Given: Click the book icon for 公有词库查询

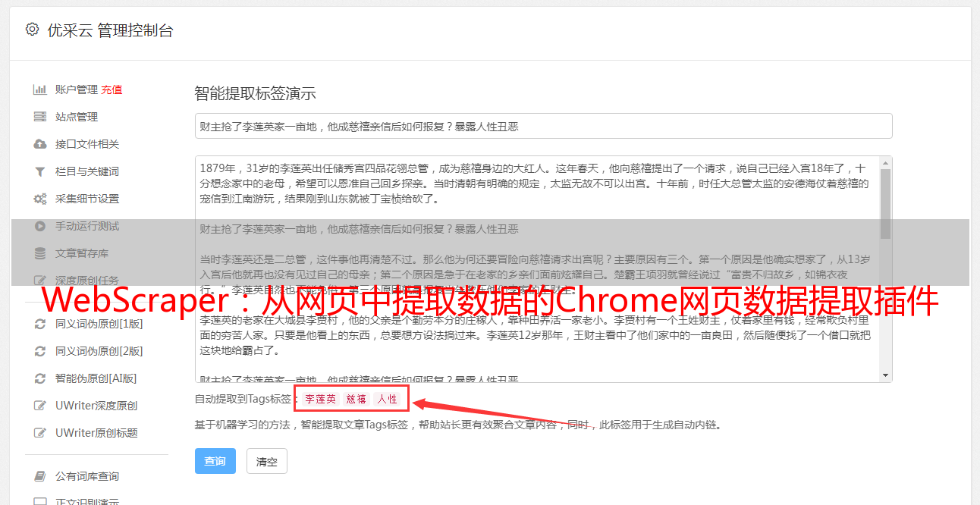Looking at the screenshot, I should pos(40,476).
